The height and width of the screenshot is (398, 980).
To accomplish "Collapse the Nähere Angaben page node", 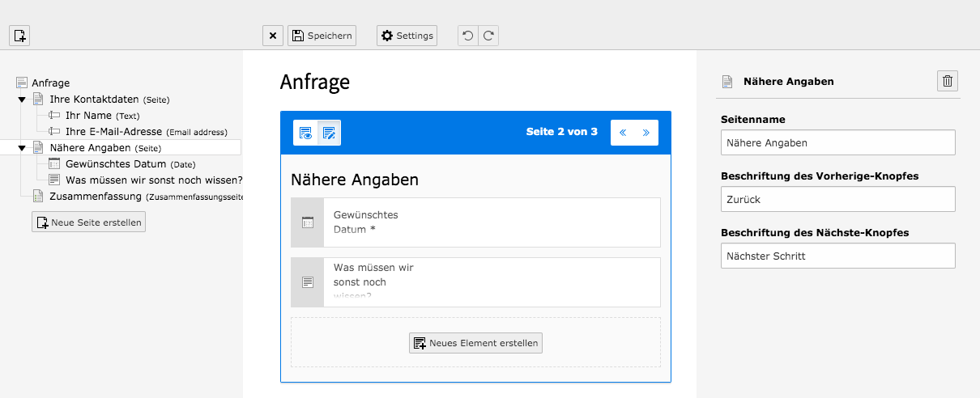I will click(22, 148).
